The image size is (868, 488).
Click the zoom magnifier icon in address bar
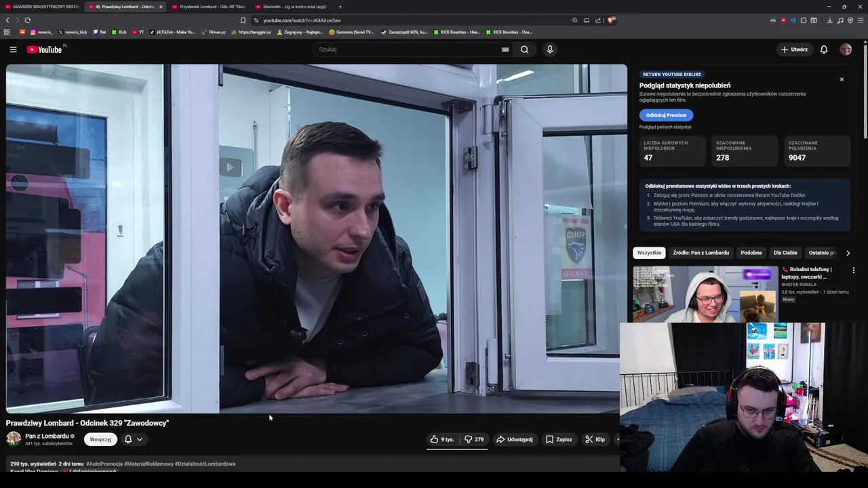pyautogui.click(x=575, y=20)
